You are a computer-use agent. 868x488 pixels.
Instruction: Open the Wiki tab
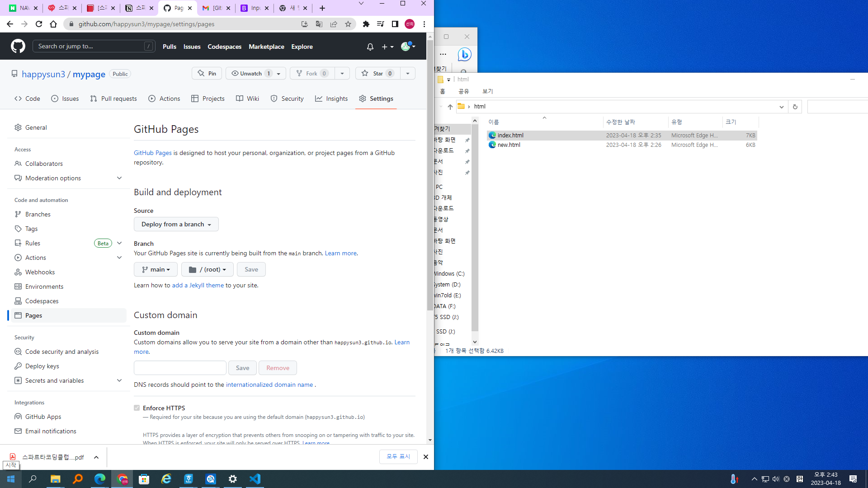[247, 99]
